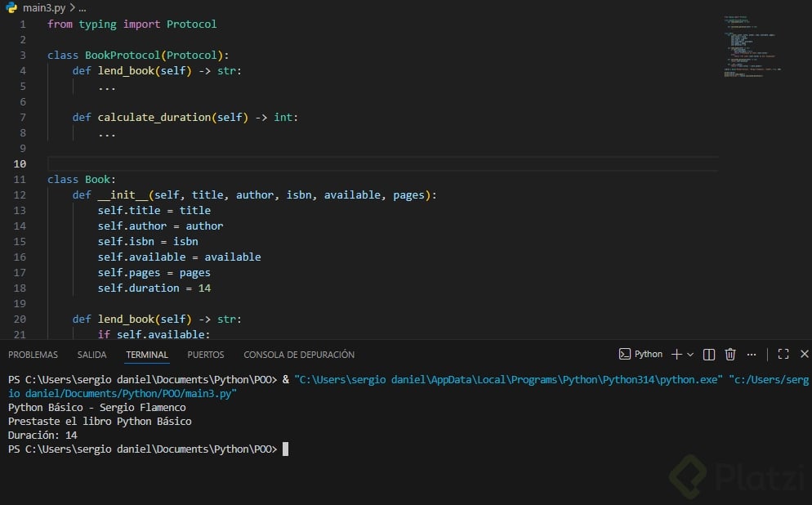Open the SALIDA panel tab
Screen dimensions: 812x505
click(x=91, y=355)
